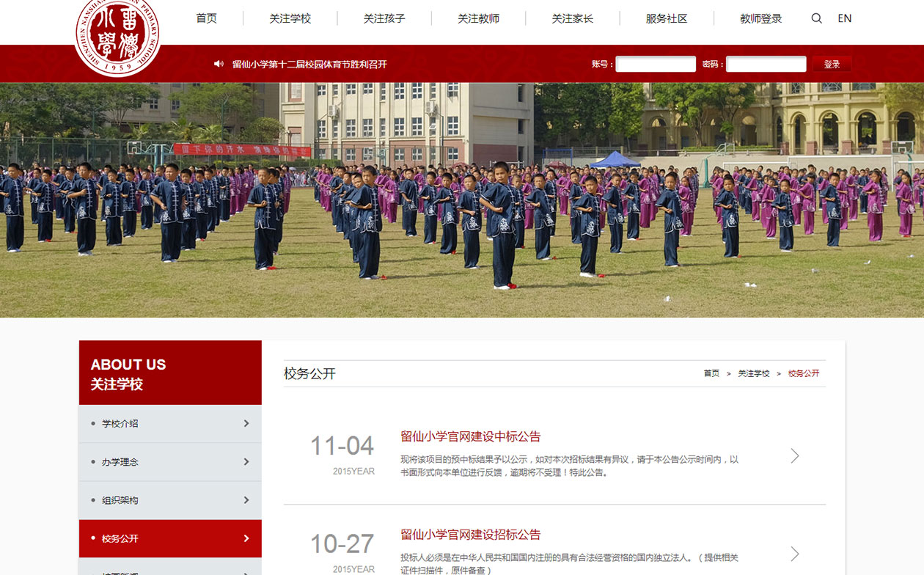Focus the 密码 input field
924x575 pixels.
pos(766,64)
